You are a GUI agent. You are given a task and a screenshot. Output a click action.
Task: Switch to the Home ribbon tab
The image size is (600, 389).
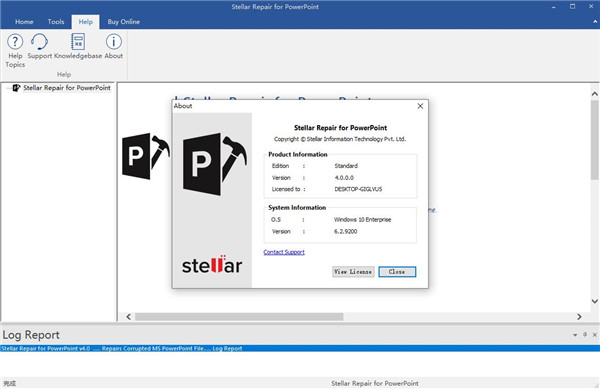coord(24,22)
